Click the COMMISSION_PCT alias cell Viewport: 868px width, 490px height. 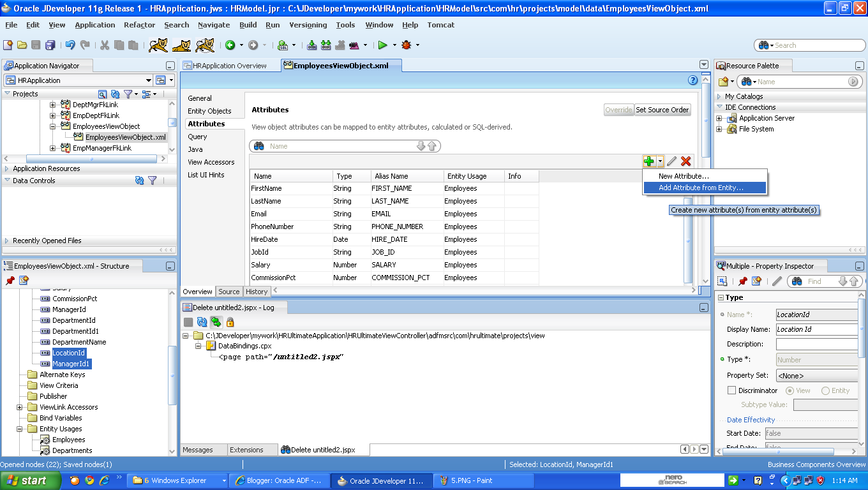click(407, 278)
